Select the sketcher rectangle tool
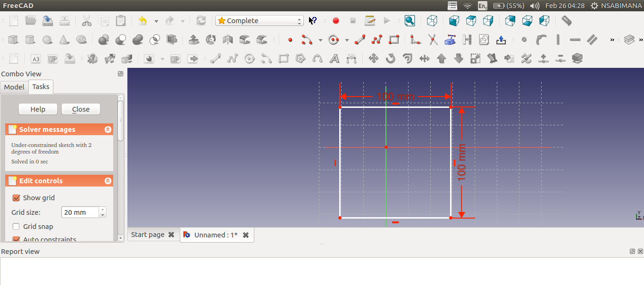 tap(393, 40)
